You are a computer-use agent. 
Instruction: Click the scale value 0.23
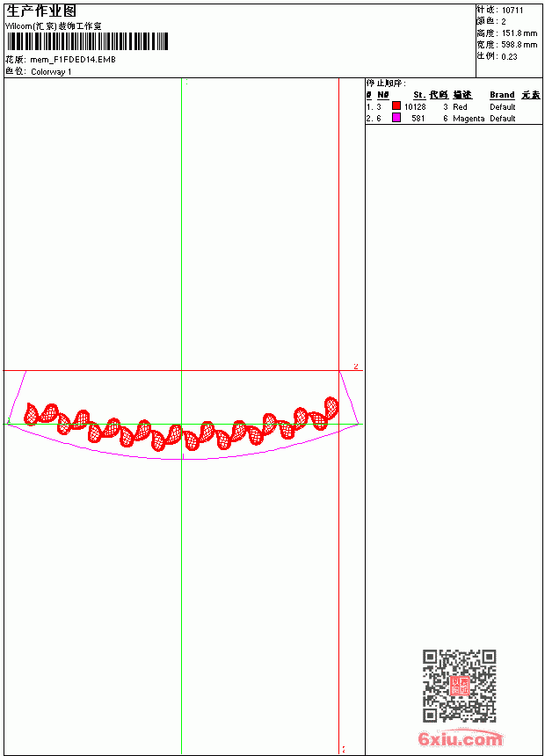(509, 56)
